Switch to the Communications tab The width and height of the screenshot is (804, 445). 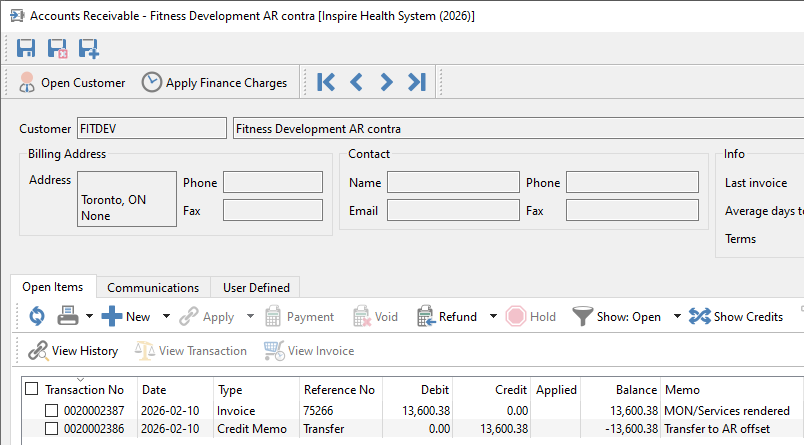tap(153, 288)
